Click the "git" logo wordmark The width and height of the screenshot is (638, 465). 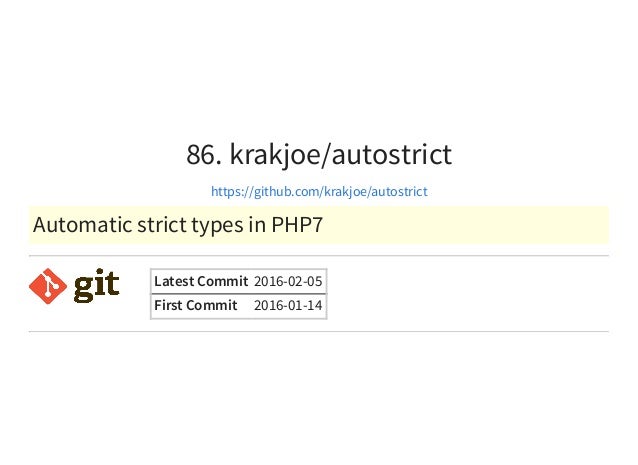(x=96, y=285)
